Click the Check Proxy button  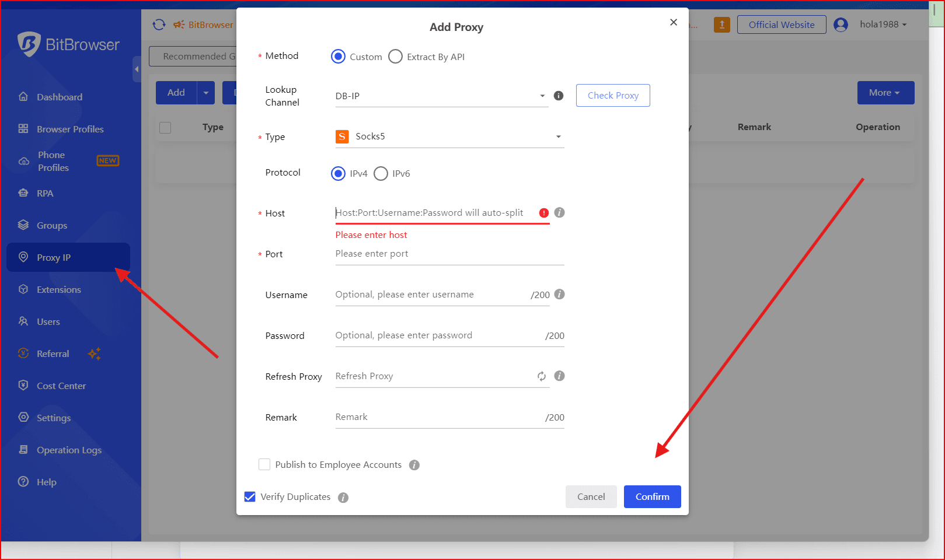pyautogui.click(x=612, y=95)
